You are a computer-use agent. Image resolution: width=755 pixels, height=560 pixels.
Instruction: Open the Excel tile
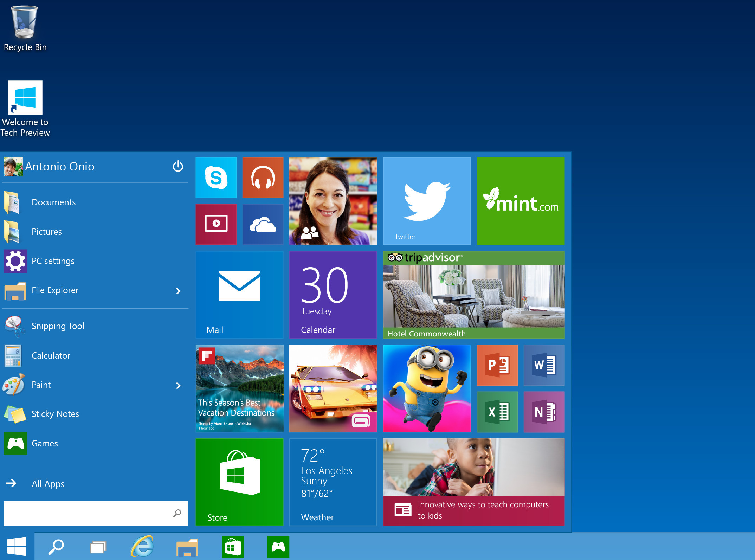497,412
